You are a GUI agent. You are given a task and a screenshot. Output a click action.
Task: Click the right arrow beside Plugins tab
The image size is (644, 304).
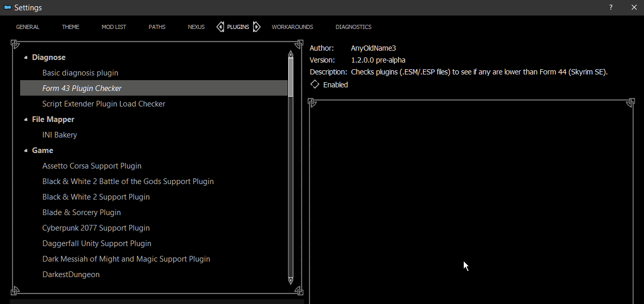tap(256, 27)
